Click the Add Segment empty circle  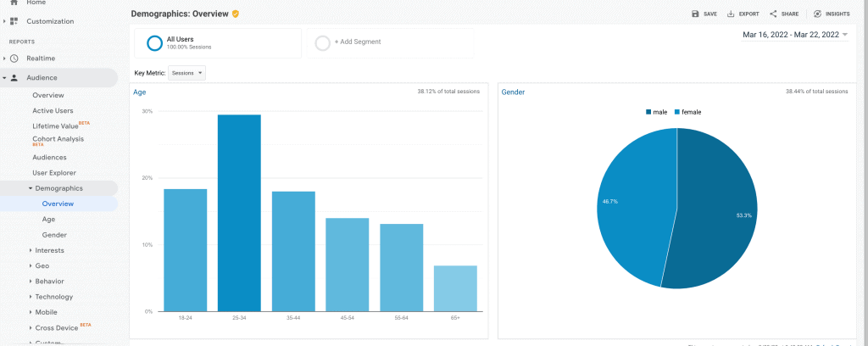323,43
